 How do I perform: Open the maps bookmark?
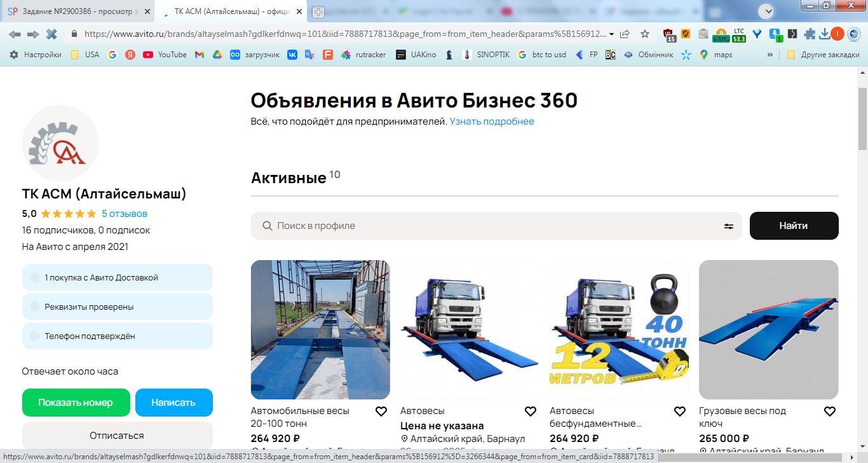point(716,55)
